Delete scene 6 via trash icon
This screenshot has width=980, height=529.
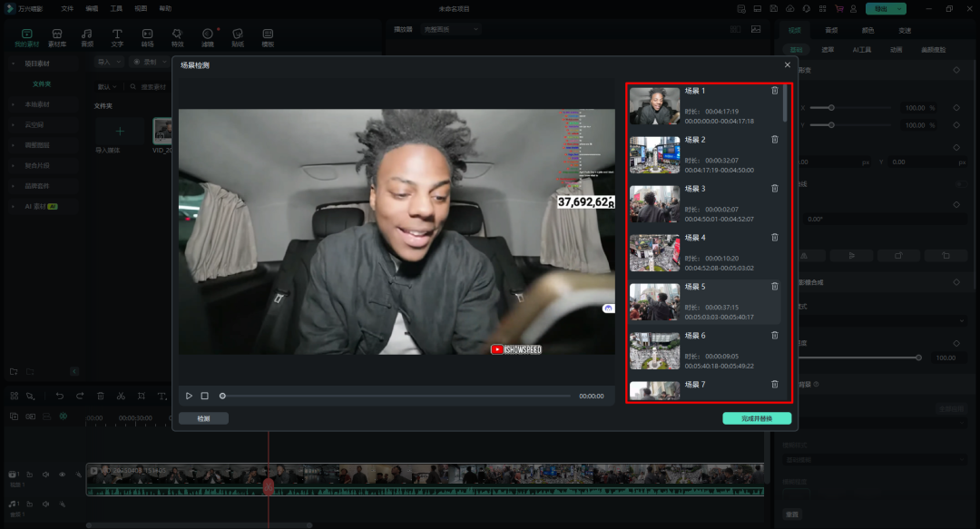(x=774, y=335)
